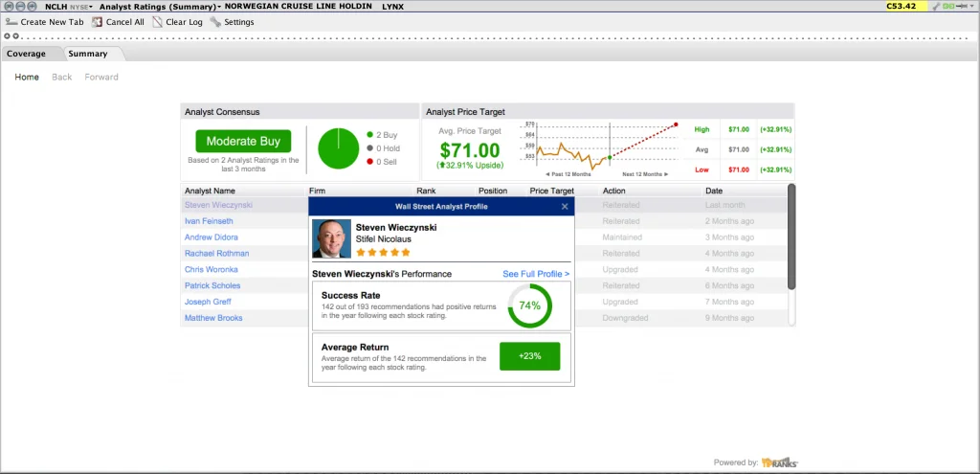Click the 9 Months ago date cell
This screenshot has height=474, width=980.
pyautogui.click(x=729, y=318)
